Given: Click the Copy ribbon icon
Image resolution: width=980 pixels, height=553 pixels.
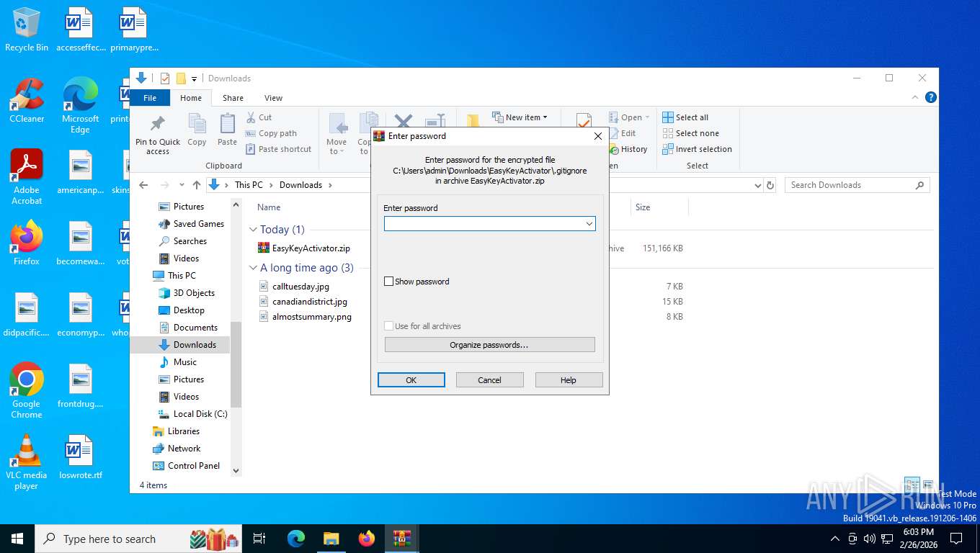Looking at the screenshot, I should click(x=197, y=130).
